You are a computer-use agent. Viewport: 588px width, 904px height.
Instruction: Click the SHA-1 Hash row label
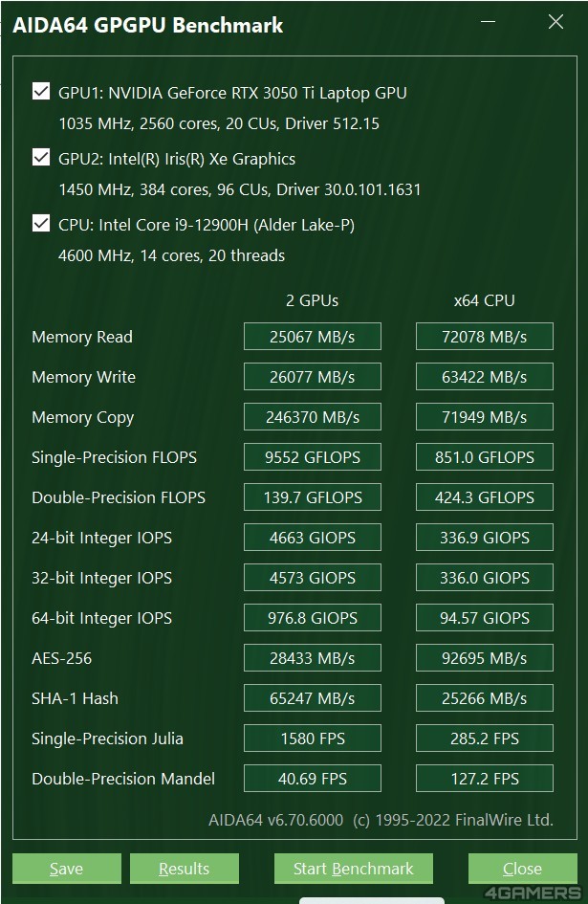click(x=75, y=698)
